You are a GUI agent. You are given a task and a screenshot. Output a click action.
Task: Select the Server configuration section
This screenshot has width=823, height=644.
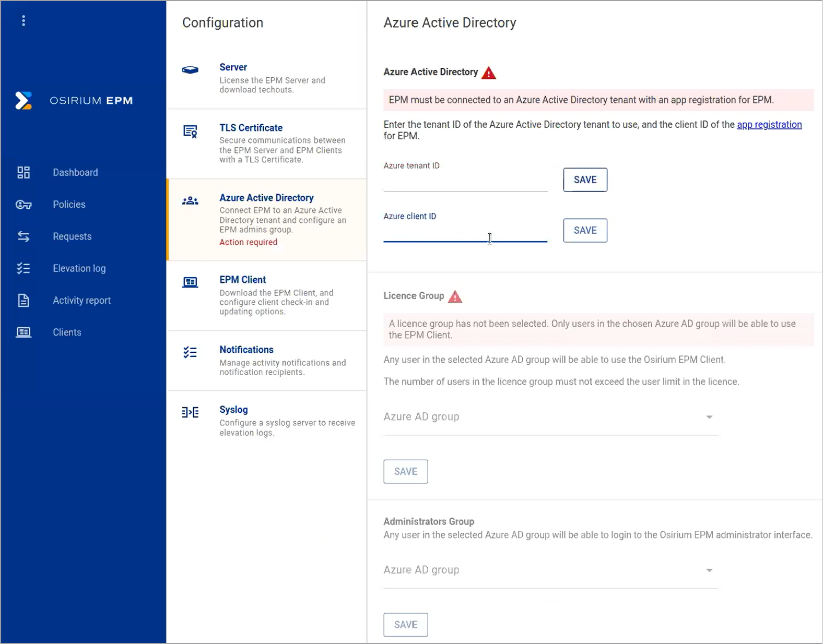click(266, 78)
